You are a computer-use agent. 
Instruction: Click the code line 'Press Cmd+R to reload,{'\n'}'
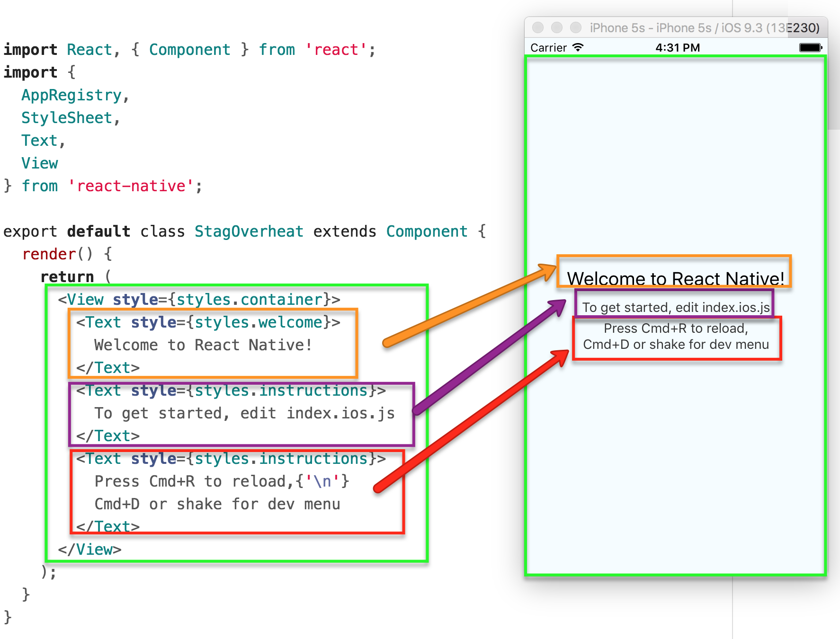[222, 481]
